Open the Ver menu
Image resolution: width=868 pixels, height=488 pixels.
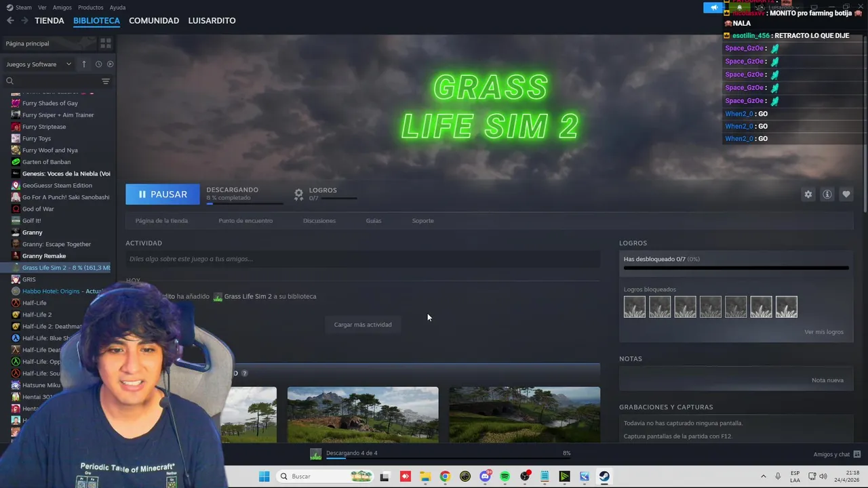click(42, 7)
